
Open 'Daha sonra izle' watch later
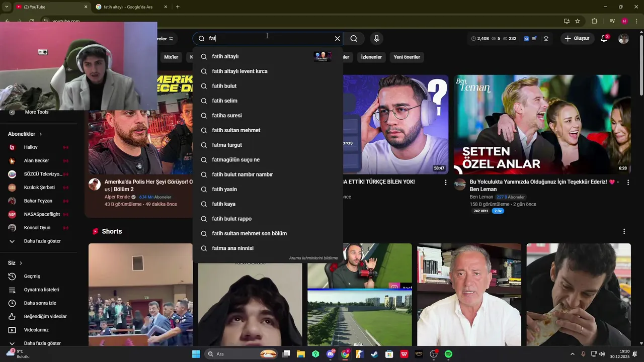coord(39,303)
